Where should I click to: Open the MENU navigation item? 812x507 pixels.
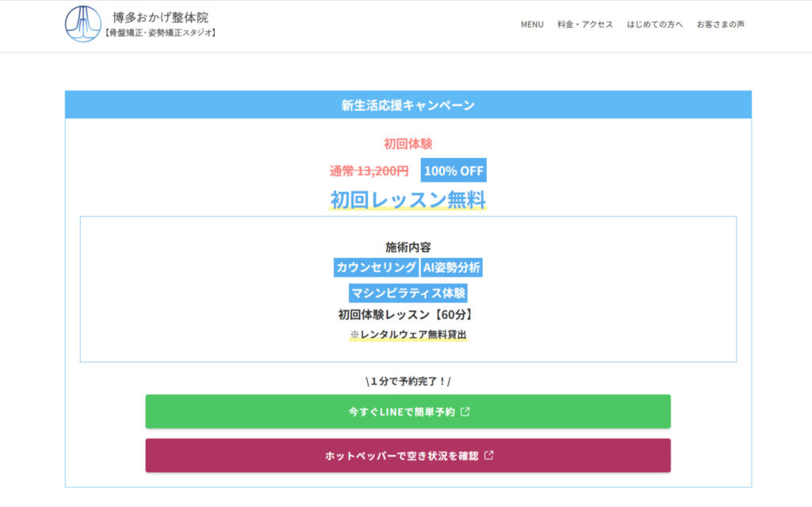coord(532,25)
